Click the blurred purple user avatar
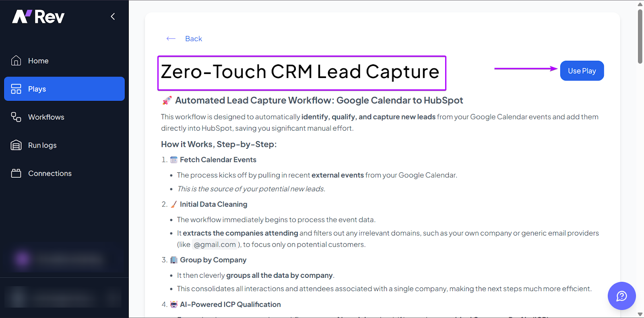 point(23,259)
